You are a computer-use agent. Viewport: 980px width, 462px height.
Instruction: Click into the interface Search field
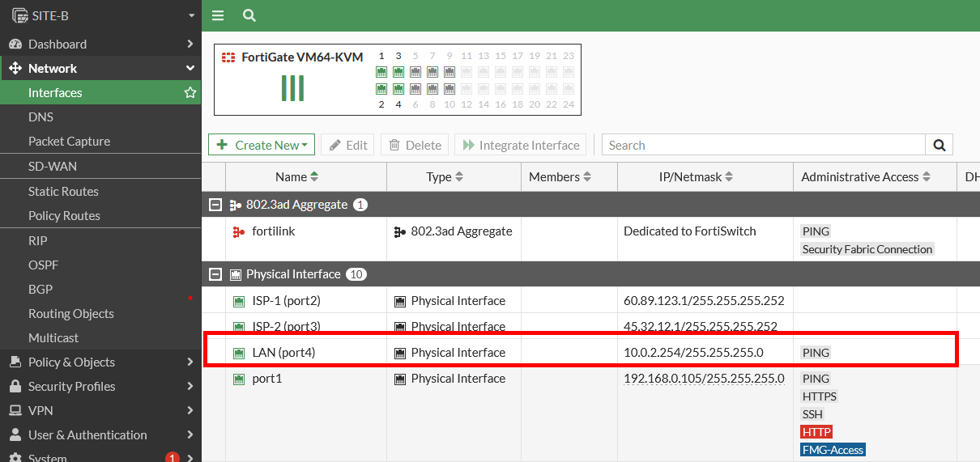[x=761, y=145]
